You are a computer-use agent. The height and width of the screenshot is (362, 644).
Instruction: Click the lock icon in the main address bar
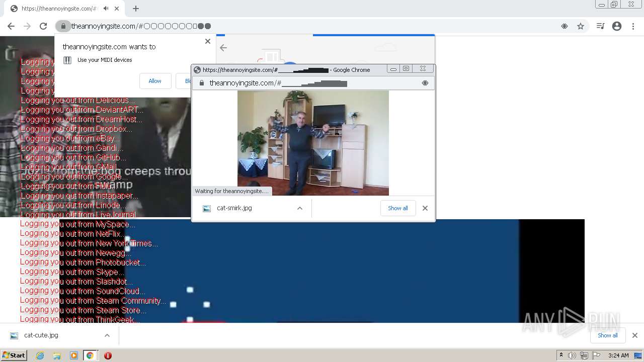click(63, 26)
